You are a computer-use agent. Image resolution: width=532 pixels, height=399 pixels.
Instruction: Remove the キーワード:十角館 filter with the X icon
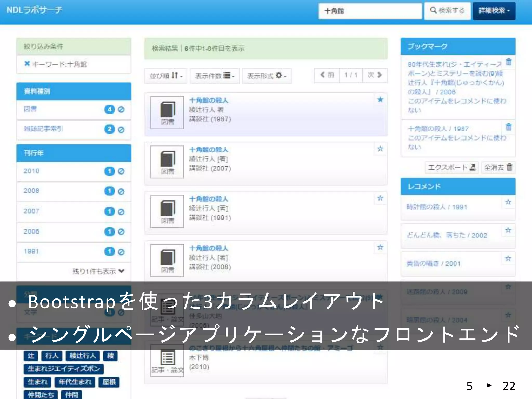pos(27,64)
